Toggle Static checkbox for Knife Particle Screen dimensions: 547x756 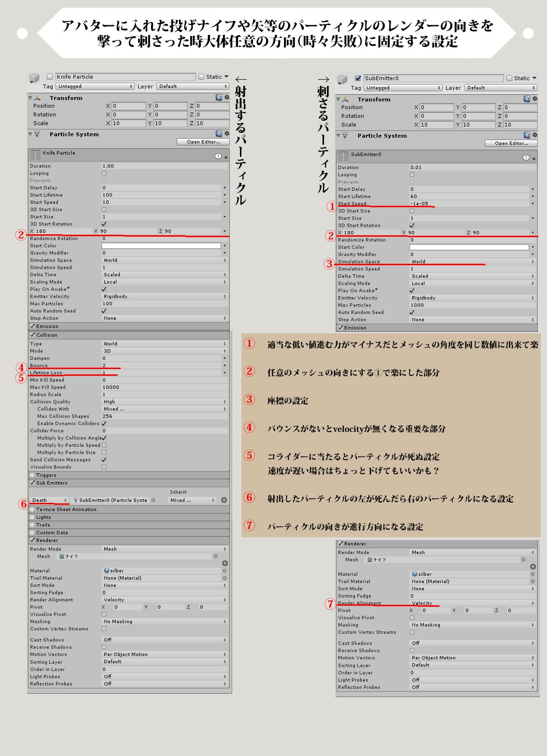tap(201, 77)
